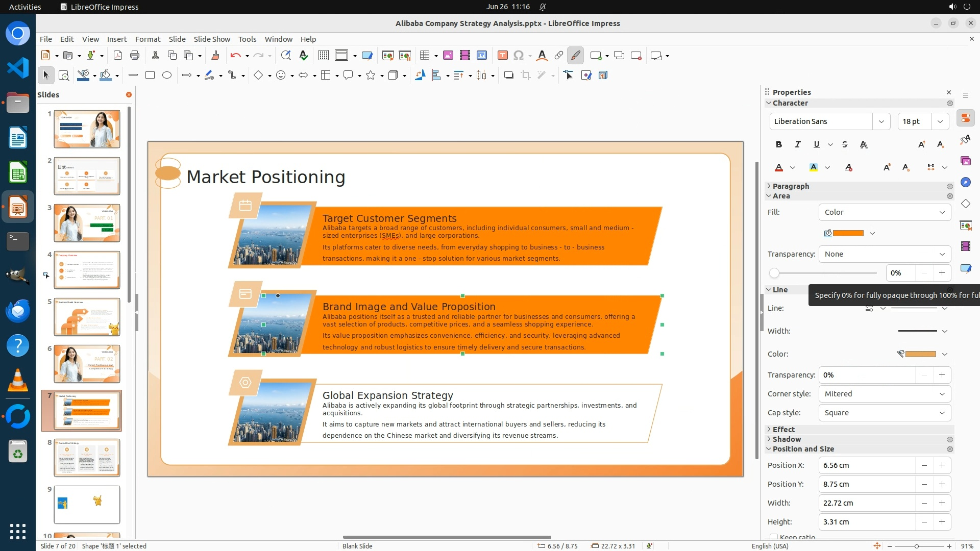Toggle the Keep ratio checkbox

pos(774,537)
